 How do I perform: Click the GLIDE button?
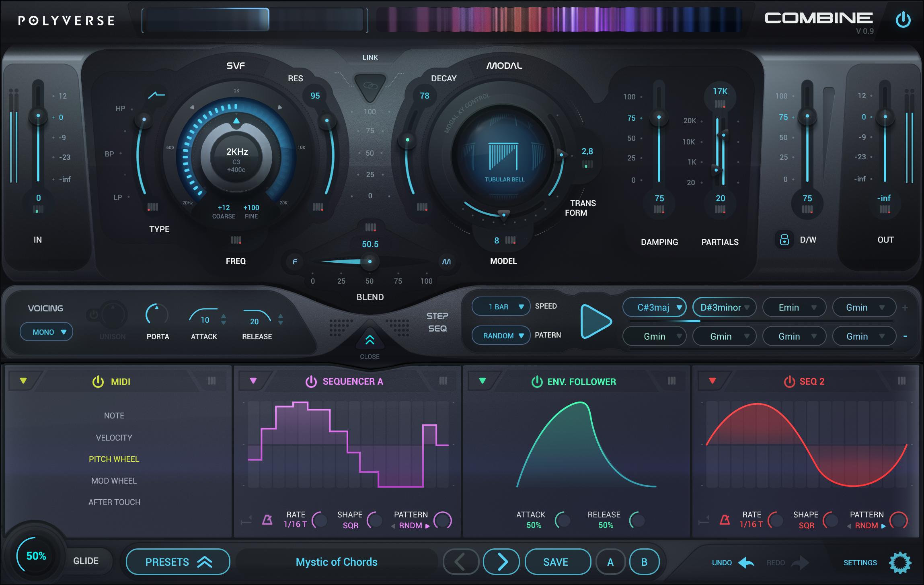pos(86,561)
